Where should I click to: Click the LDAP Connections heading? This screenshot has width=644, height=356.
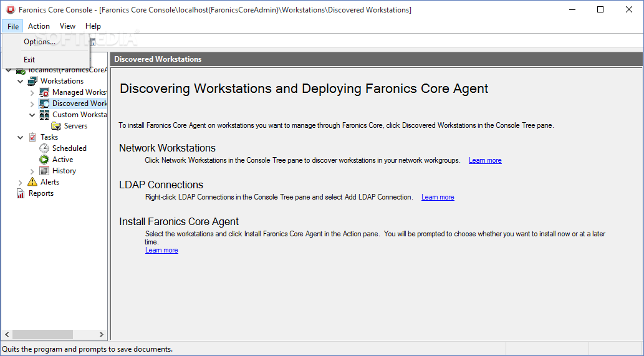tap(161, 185)
